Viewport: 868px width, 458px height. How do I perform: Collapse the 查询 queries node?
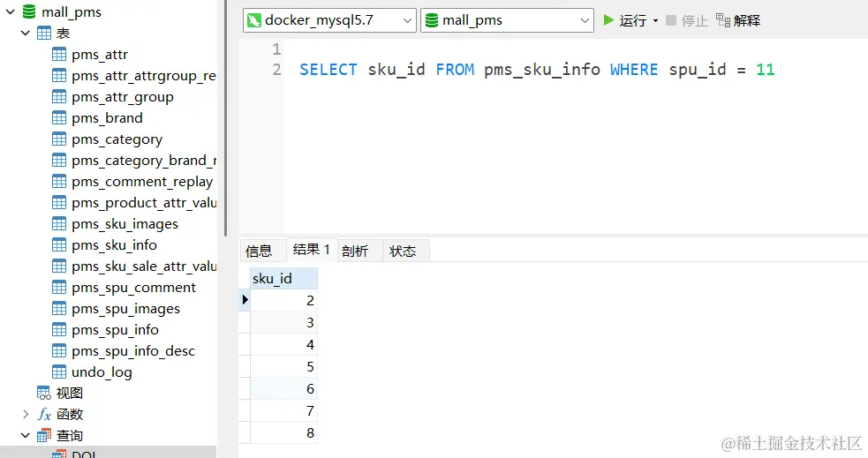click(x=25, y=435)
